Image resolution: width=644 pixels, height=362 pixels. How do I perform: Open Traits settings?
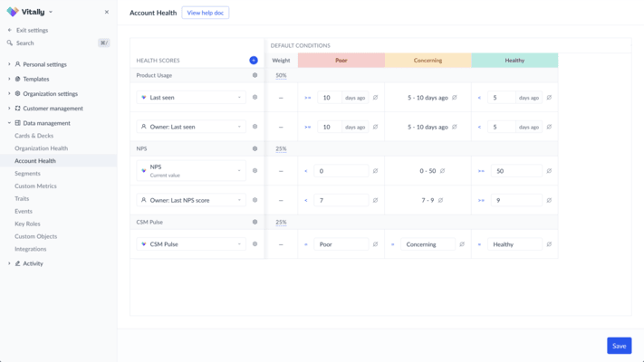(x=22, y=199)
